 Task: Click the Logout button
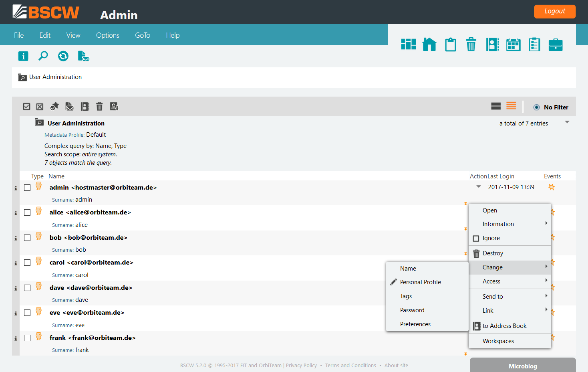tap(555, 11)
